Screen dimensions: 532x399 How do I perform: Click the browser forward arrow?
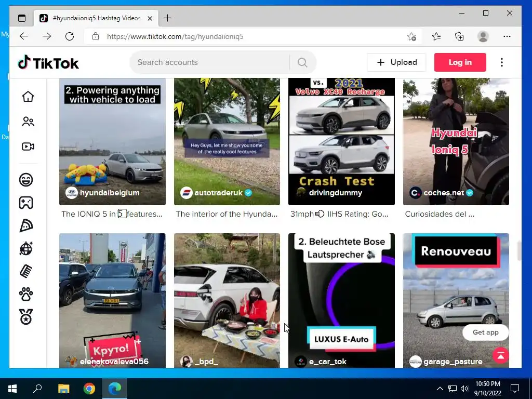(47, 36)
